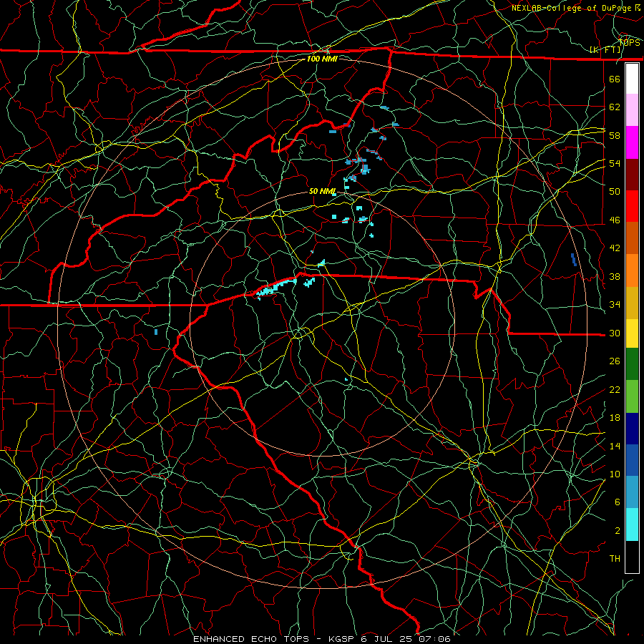Select the "TOPS" legend heading
Viewport: 644px width, 644px height.
coord(629,43)
